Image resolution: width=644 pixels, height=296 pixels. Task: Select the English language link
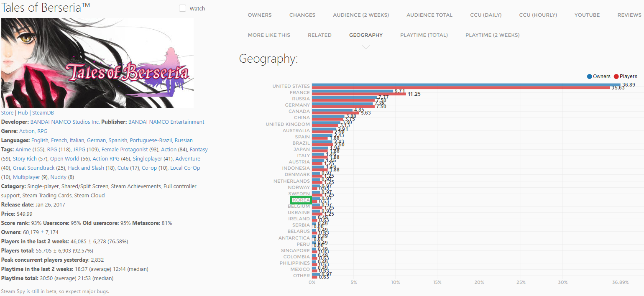coord(40,140)
